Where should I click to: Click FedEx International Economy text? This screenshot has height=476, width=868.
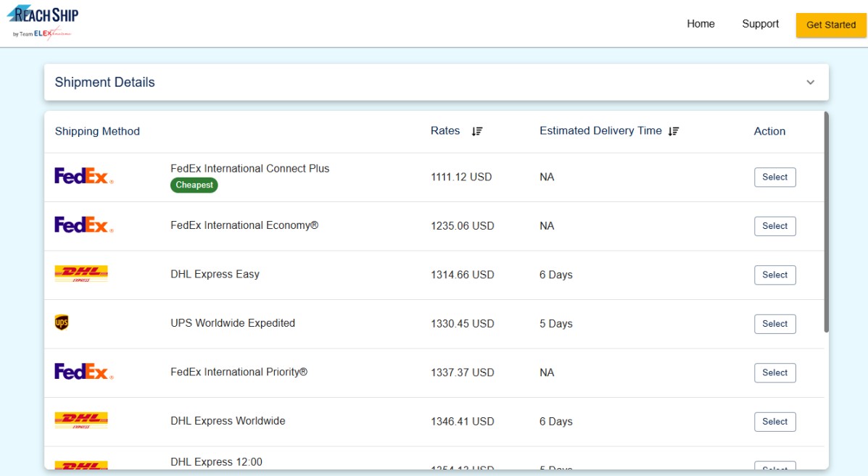pyautogui.click(x=244, y=225)
